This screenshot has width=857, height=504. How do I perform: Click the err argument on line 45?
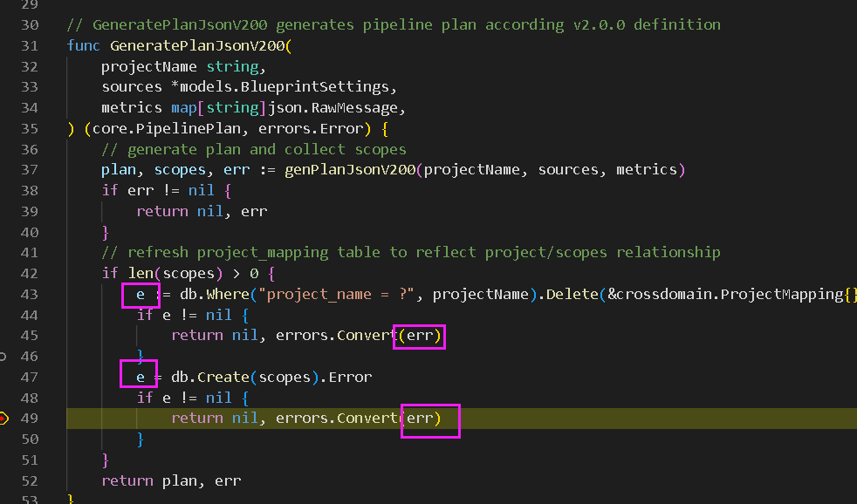point(420,335)
